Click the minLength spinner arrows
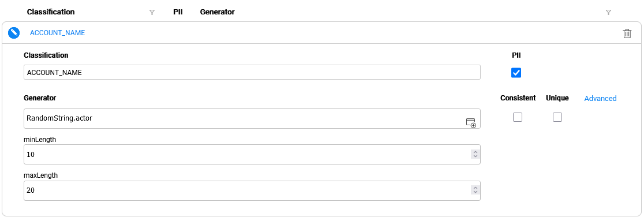Screen dimensions: 644x217 [x=475, y=155]
